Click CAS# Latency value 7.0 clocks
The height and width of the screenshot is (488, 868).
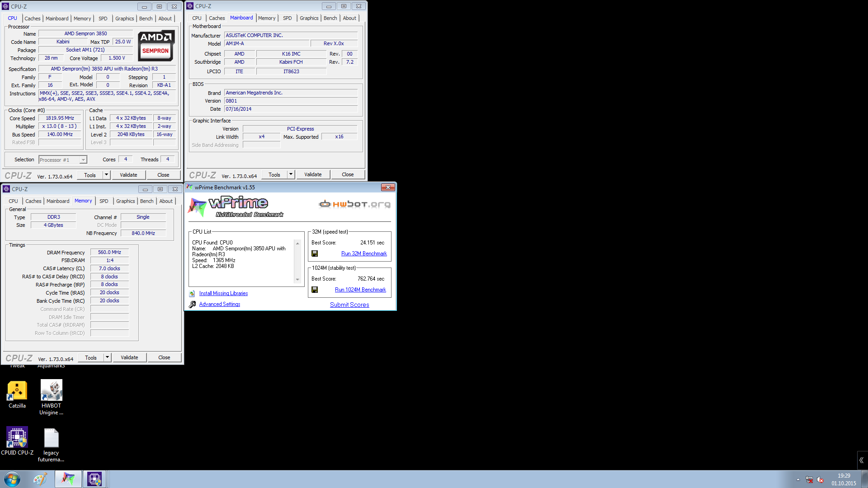tap(109, 268)
